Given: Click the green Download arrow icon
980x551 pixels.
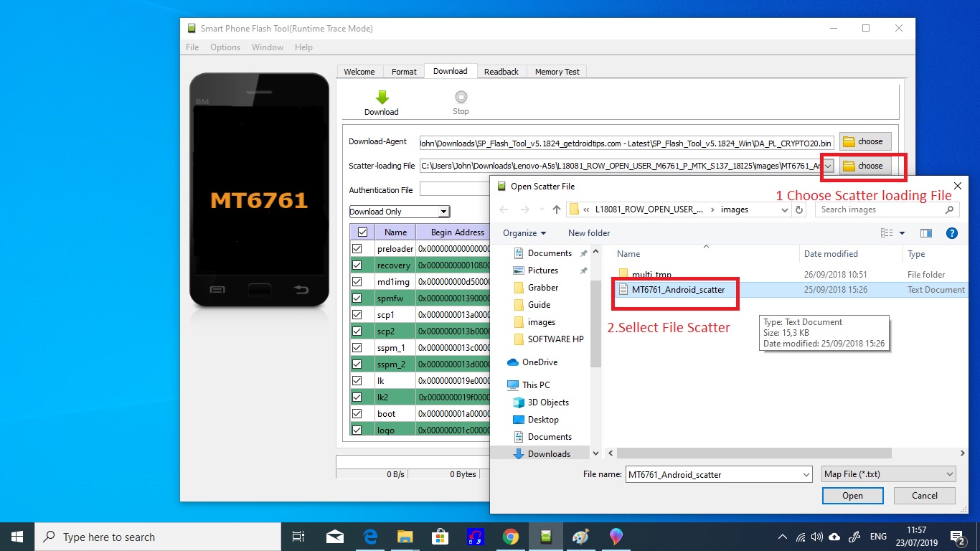Looking at the screenshot, I should coord(382,97).
